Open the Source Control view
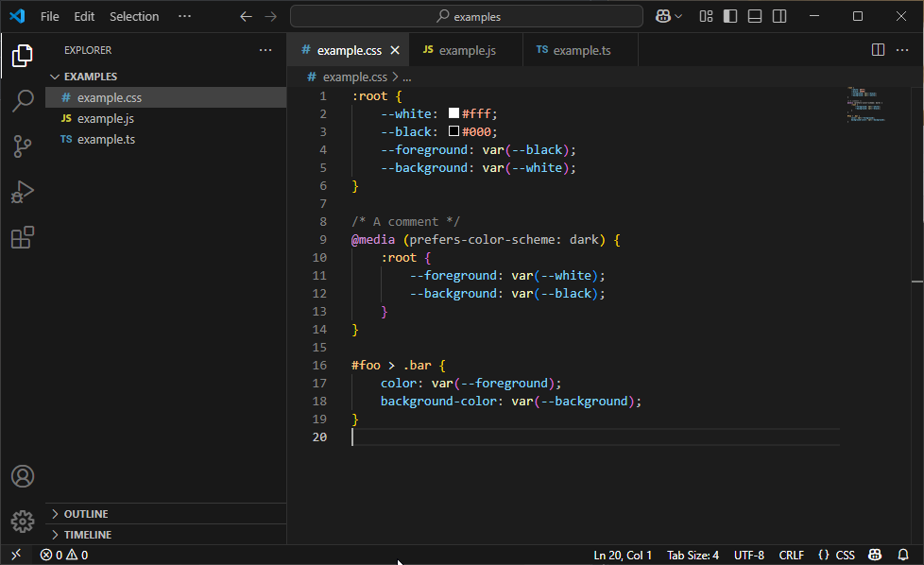This screenshot has height=565, width=924. [x=23, y=146]
